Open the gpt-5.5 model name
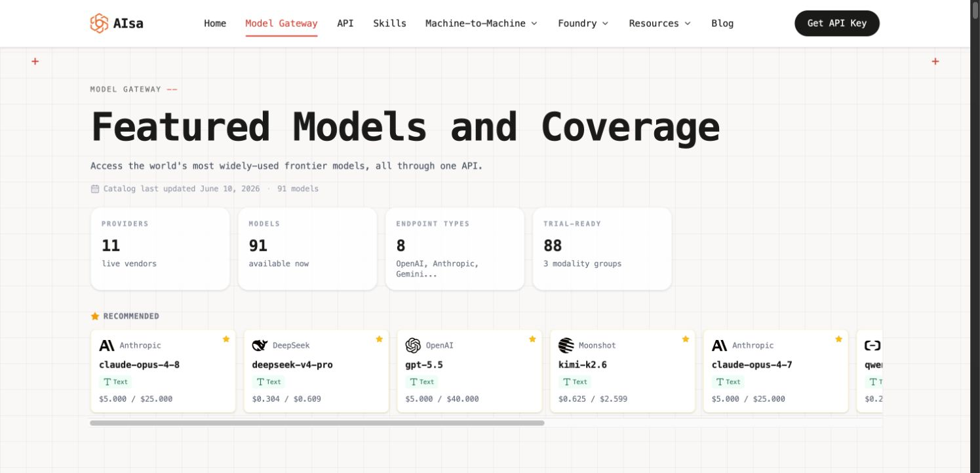Viewport: 980px width, 473px height. click(424, 365)
